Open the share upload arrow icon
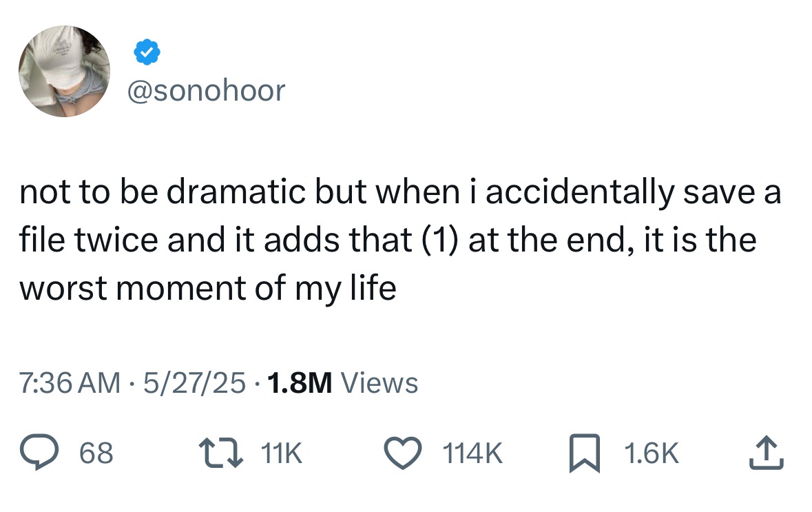 point(766,453)
